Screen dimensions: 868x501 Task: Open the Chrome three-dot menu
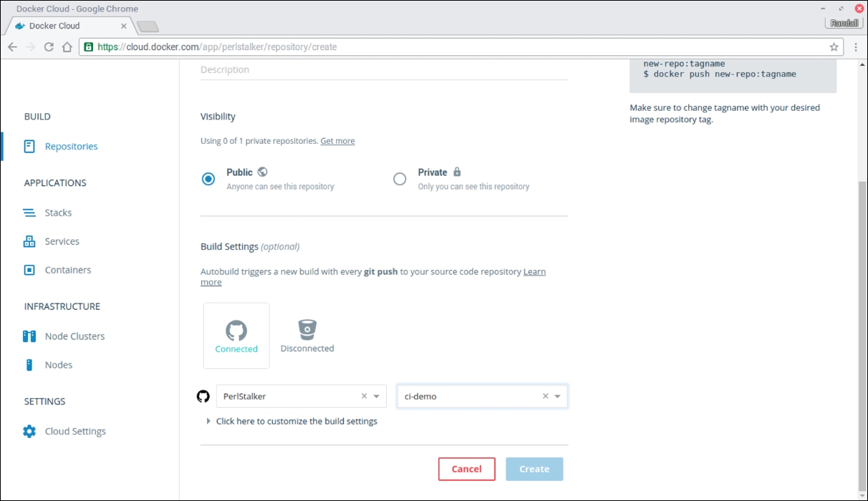(856, 47)
